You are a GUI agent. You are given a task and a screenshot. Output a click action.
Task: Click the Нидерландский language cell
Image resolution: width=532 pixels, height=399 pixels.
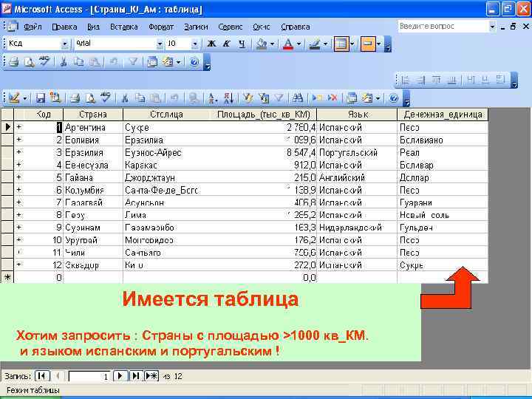point(357,228)
